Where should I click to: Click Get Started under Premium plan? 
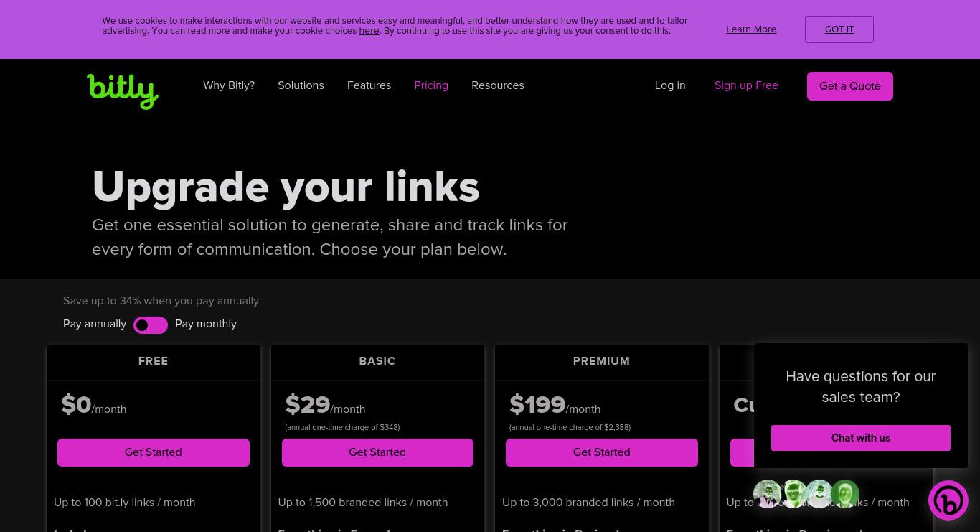pyautogui.click(x=602, y=452)
